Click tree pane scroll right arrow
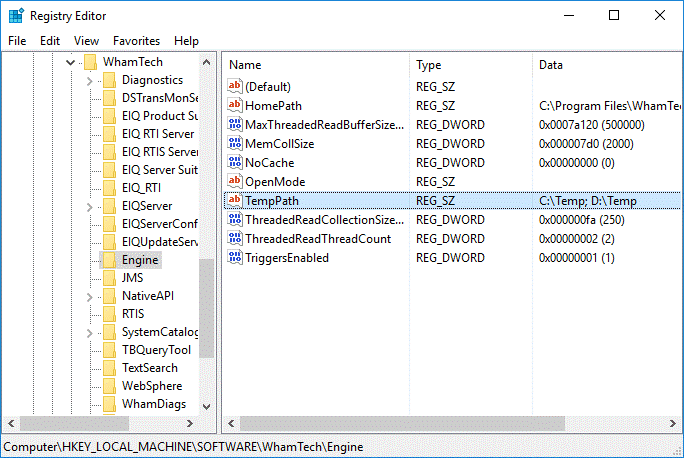684x458 pixels. (x=190, y=423)
